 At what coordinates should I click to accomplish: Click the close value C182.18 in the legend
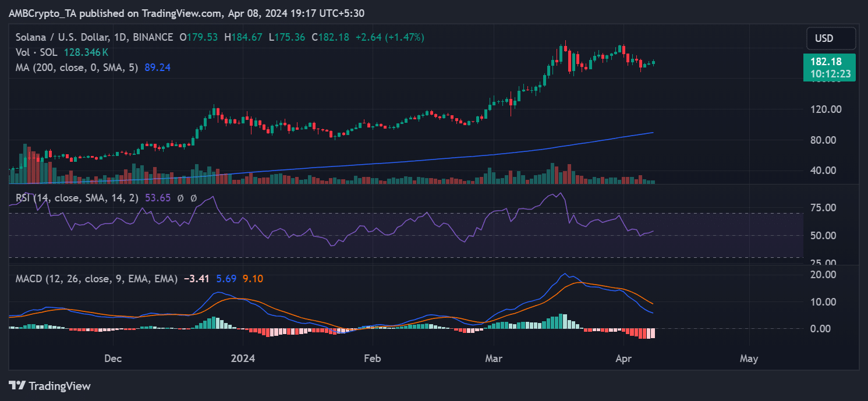(330, 37)
